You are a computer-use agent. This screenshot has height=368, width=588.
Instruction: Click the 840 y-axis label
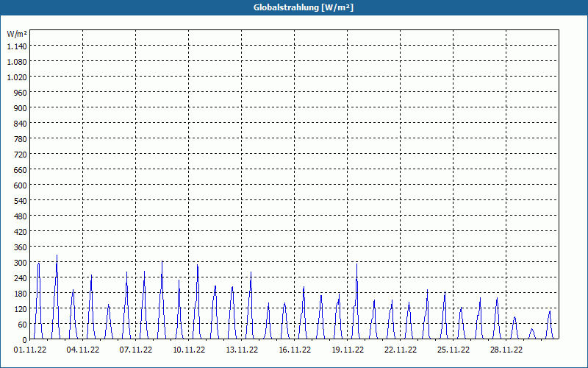click(x=21, y=124)
